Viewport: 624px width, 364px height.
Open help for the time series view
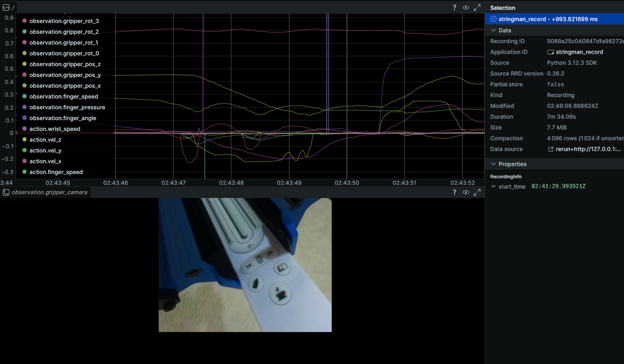pos(454,8)
